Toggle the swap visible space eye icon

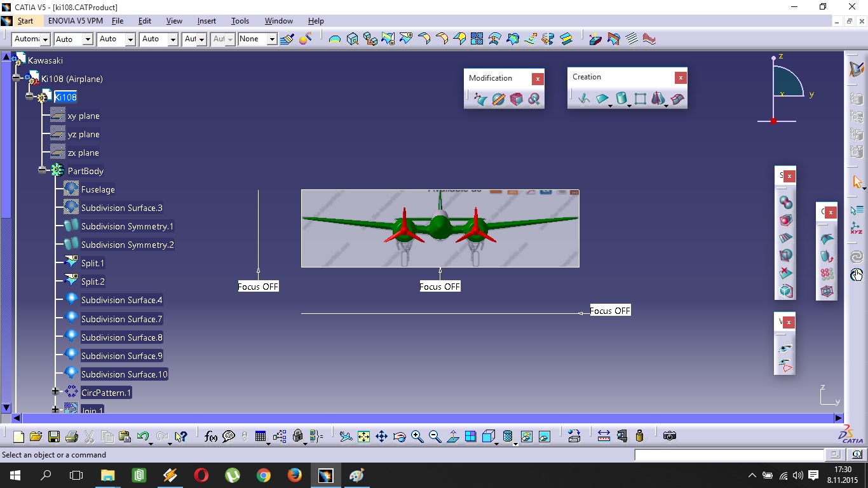[785, 365]
